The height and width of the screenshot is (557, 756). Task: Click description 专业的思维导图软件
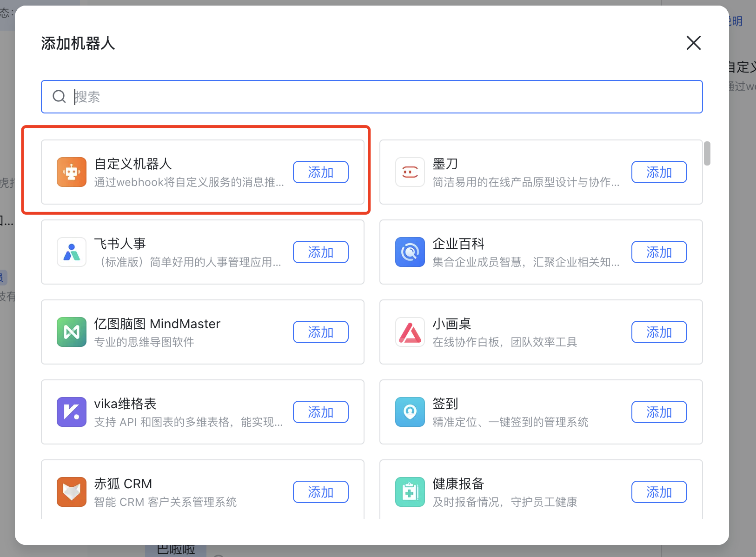pos(144,342)
